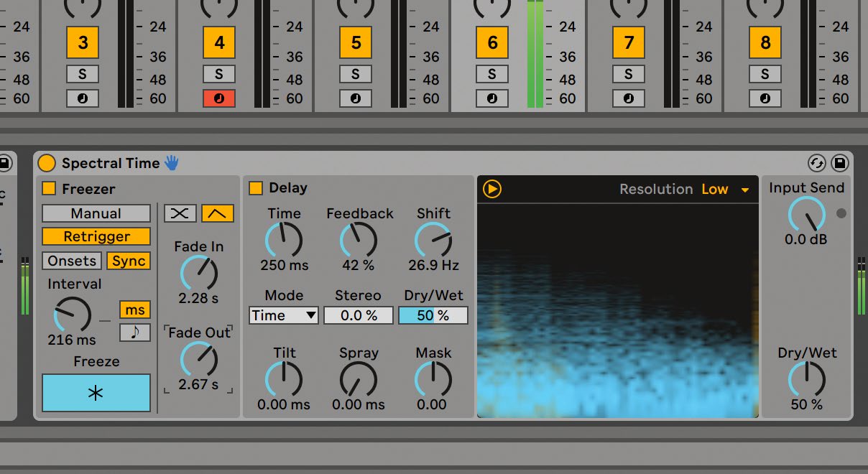Enable the Delay section toggle
Screen dimensions: 868x474
pos(256,188)
